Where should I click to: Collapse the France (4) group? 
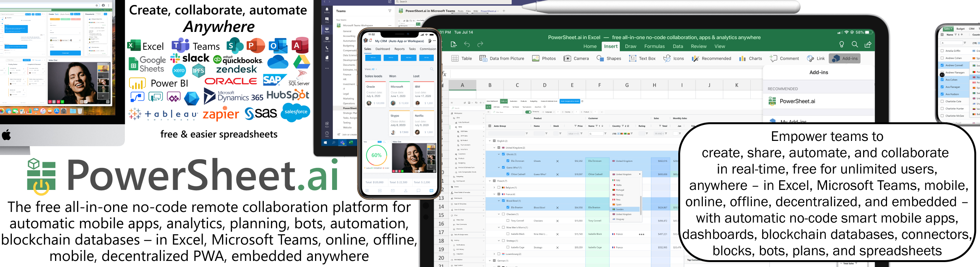[x=494, y=194]
